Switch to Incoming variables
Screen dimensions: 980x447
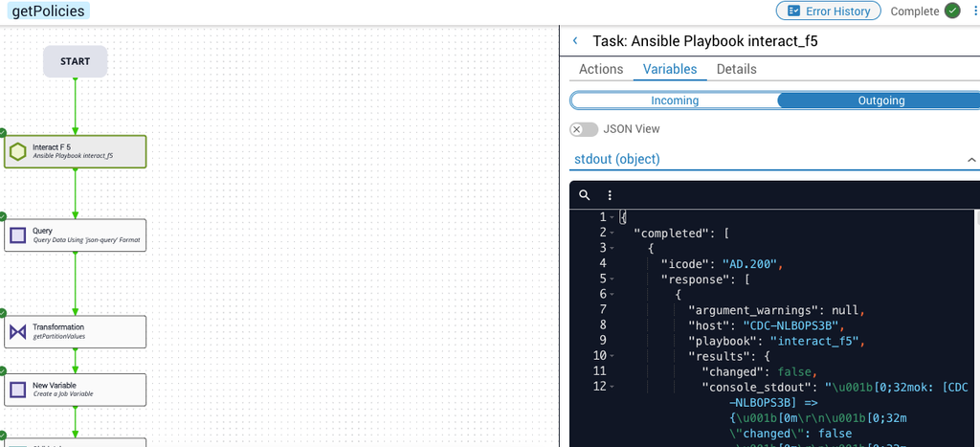(675, 101)
